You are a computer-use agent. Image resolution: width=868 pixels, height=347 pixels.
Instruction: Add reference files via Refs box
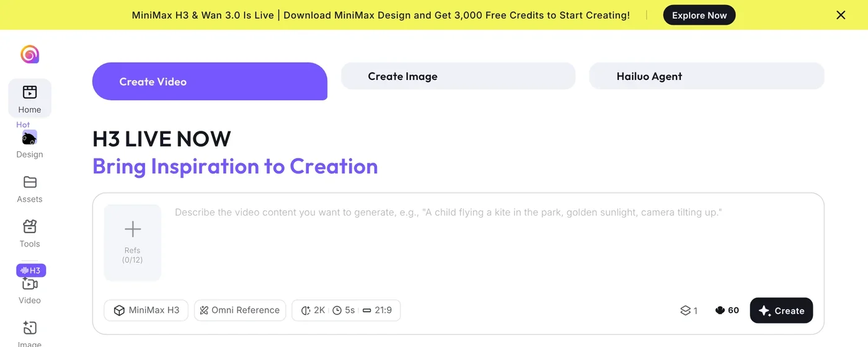(133, 242)
